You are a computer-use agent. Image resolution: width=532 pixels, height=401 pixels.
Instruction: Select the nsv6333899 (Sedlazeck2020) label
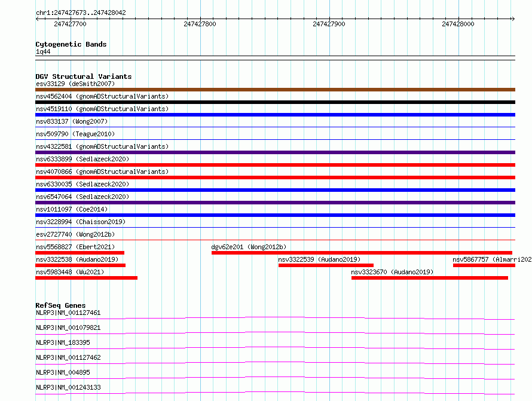(82, 160)
